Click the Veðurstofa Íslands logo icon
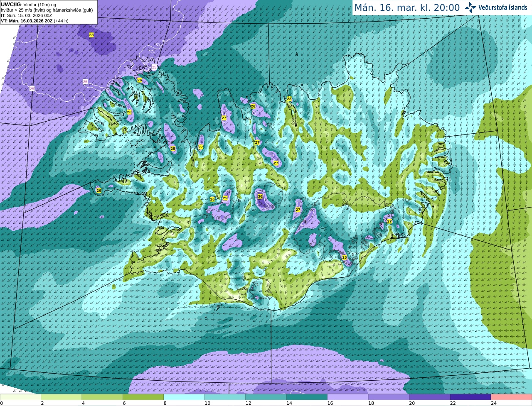The width and height of the screenshot is (532, 406). pyautogui.click(x=470, y=7)
